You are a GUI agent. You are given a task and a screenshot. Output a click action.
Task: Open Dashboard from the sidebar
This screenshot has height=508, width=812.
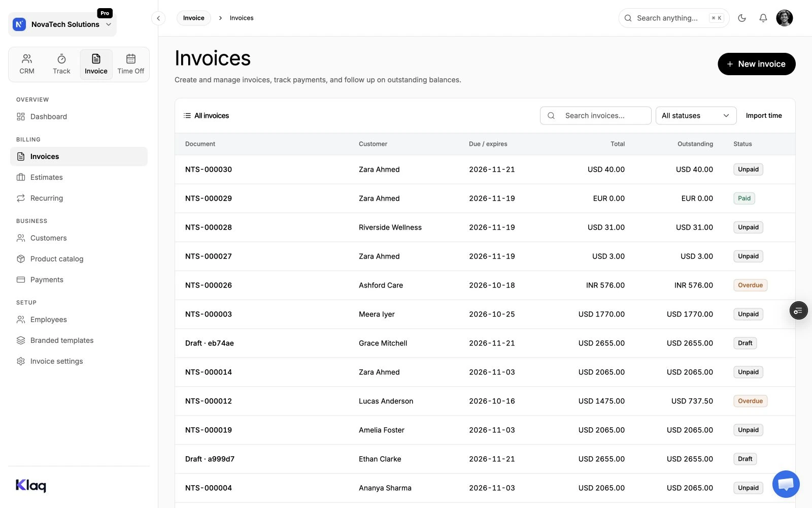tap(79, 117)
